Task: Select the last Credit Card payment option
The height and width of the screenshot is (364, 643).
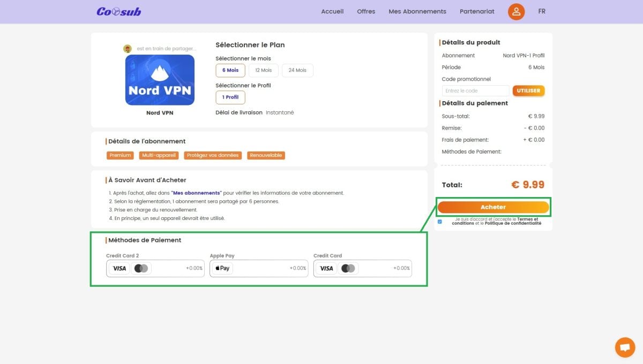Action: (362, 268)
